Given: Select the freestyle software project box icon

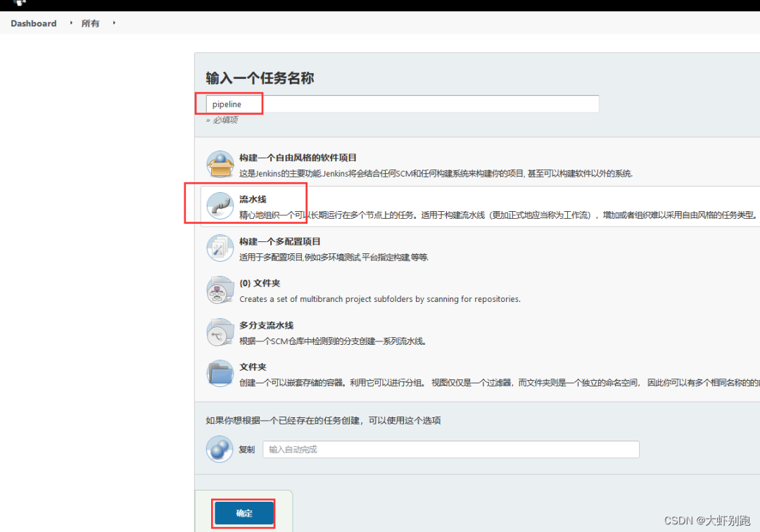Looking at the screenshot, I should tap(220, 164).
